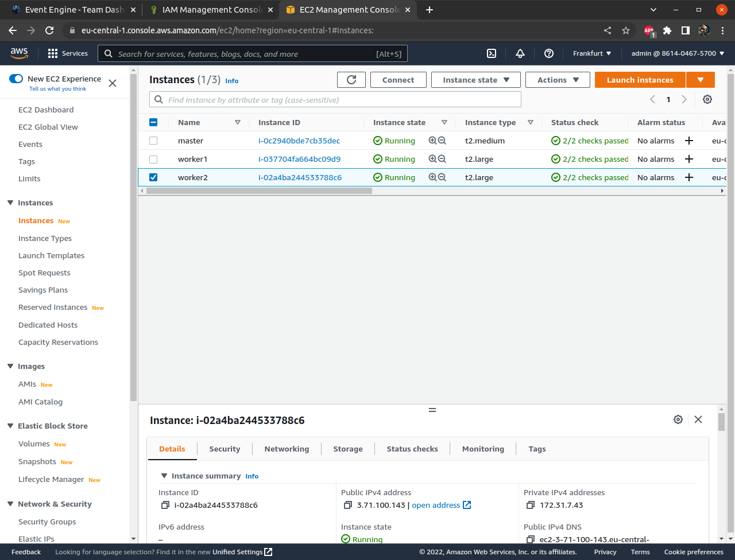Image resolution: width=735 pixels, height=560 pixels.
Task: Copy the instance ID in details
Action: tap(165, 505)
